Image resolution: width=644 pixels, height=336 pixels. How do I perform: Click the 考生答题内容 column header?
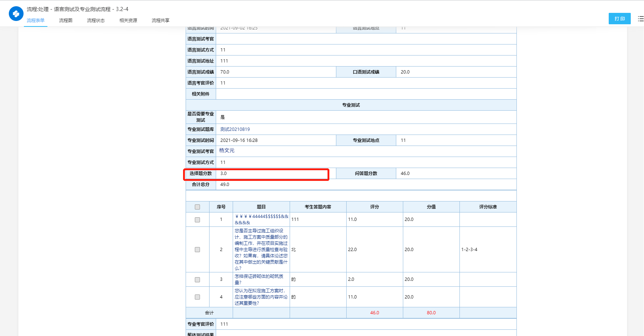[318, 207]
